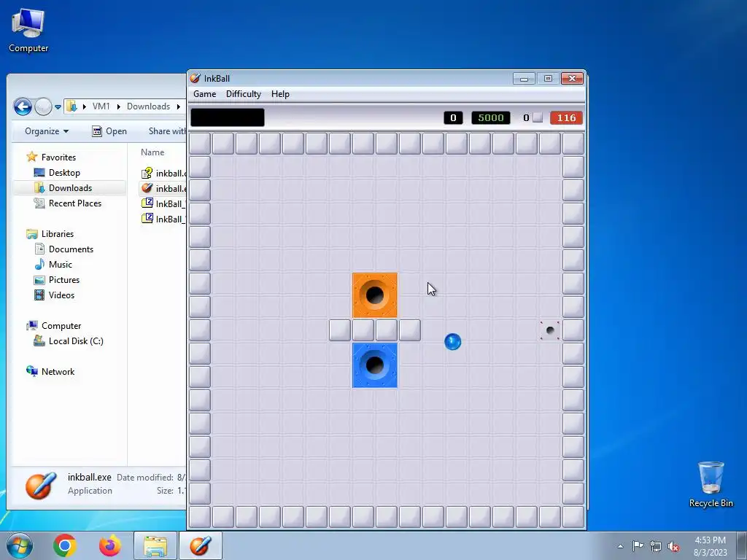
Task: Click the score counter showing 5000
Action: pyautogui.click(x=491, y=117)
